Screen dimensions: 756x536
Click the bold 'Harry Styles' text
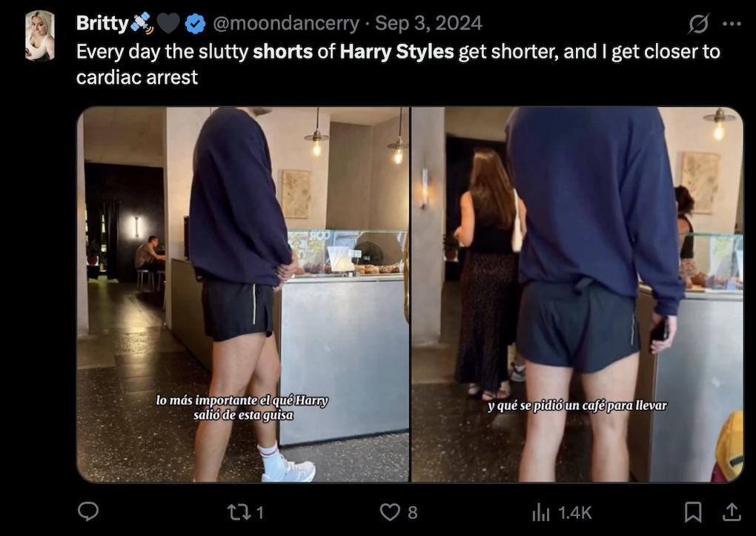(397, 53)
